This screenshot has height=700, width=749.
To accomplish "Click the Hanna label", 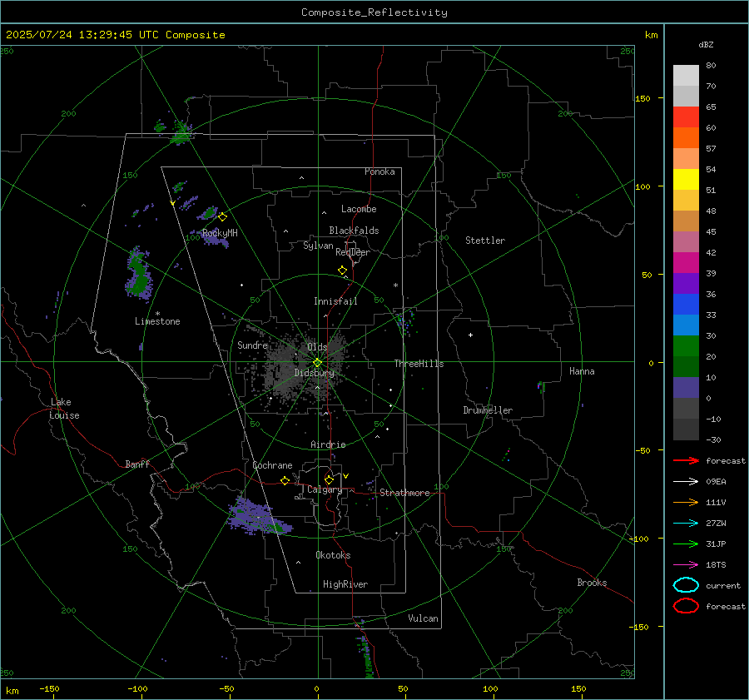I will click(x=582, y=371).
